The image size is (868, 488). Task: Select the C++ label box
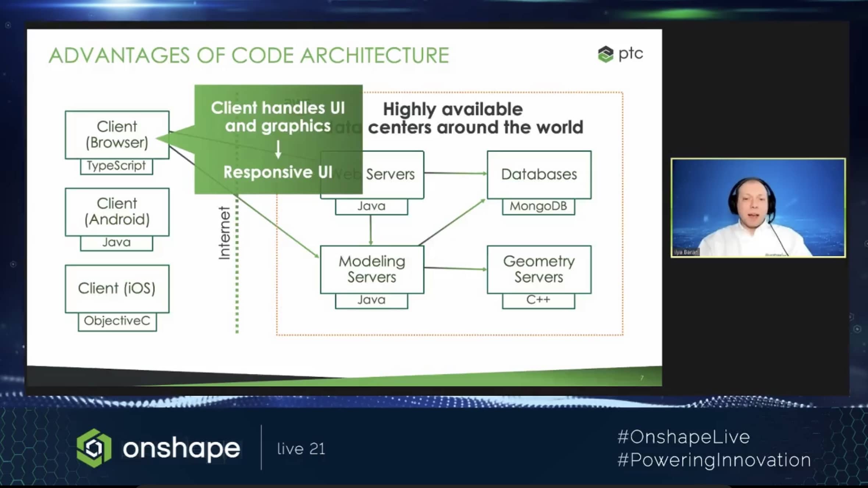pyautogui.click(x=538, y=300)
